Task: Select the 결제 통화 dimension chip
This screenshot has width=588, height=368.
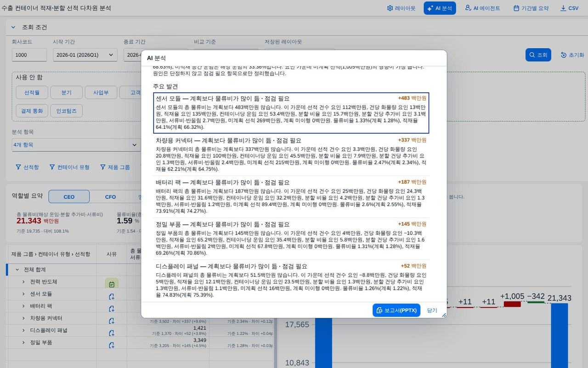Action: pyautogui.click(x=32, y=111)
